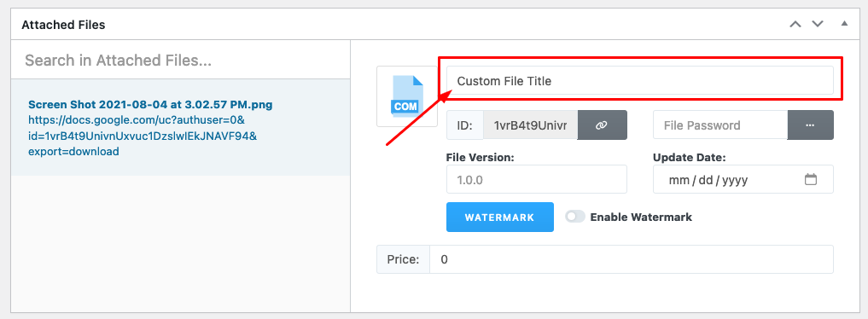The image size is (868, 319).
Task: Click the blue WATERMARK button
Action: tap(500, 217)
